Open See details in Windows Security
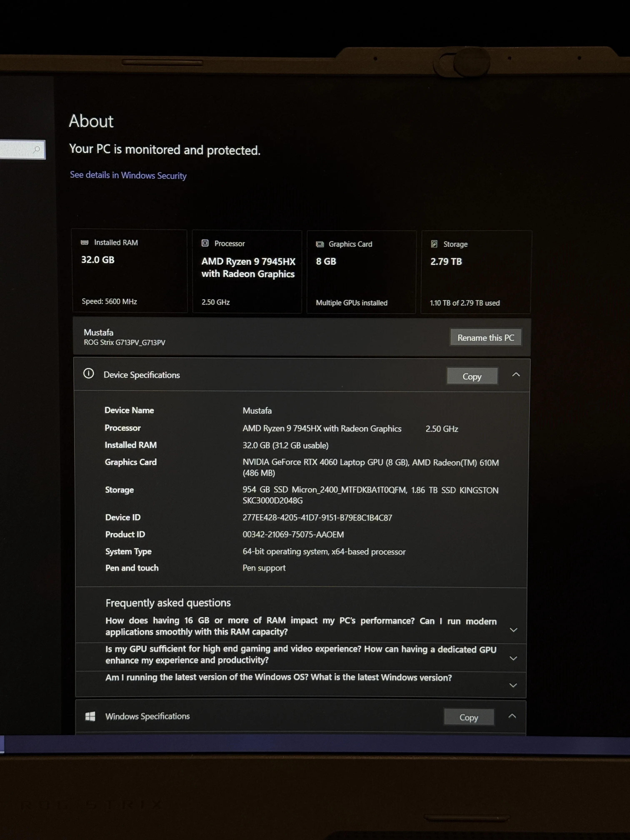This screenshot has width=630, height=840. point(127,175)
